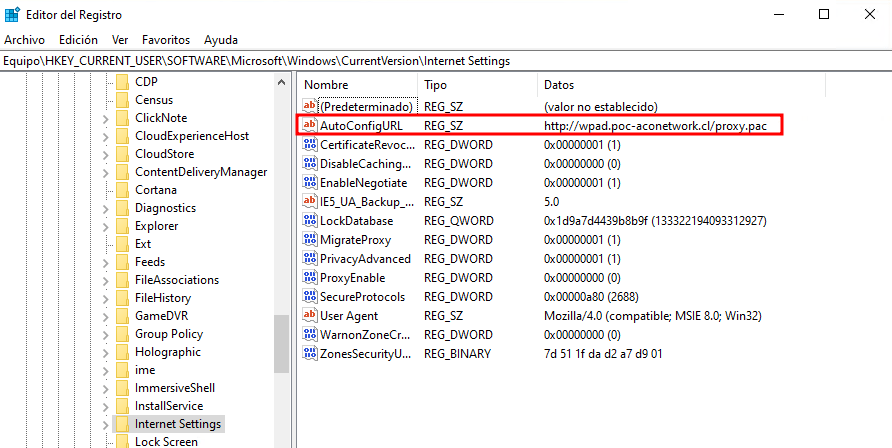
Task: Click the AutoConfigURL string value icon
Action: coord(310,126)
